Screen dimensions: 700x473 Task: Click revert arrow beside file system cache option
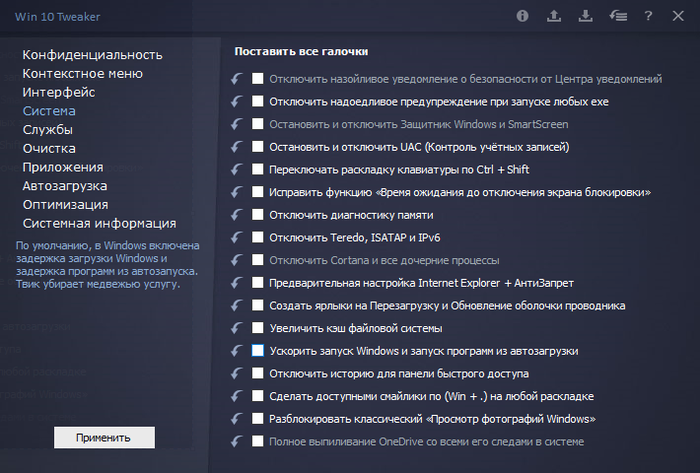pos(236,328)
